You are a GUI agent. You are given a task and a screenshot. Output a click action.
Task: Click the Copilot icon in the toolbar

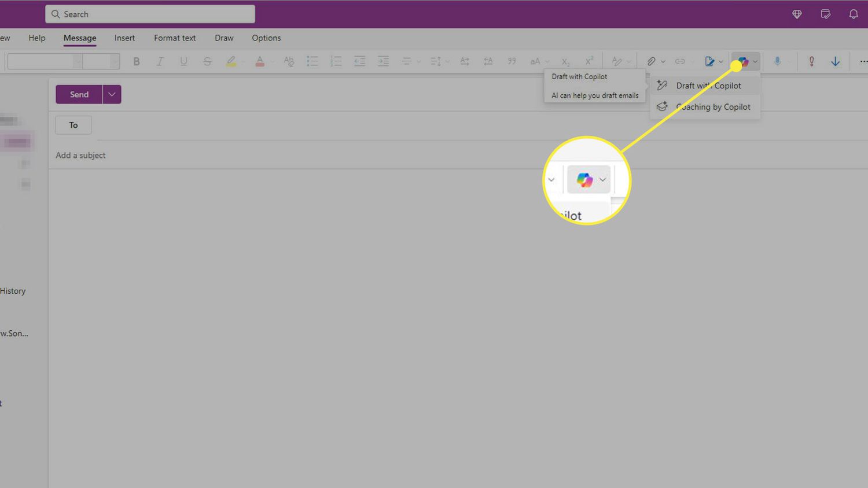pos(742,61)
